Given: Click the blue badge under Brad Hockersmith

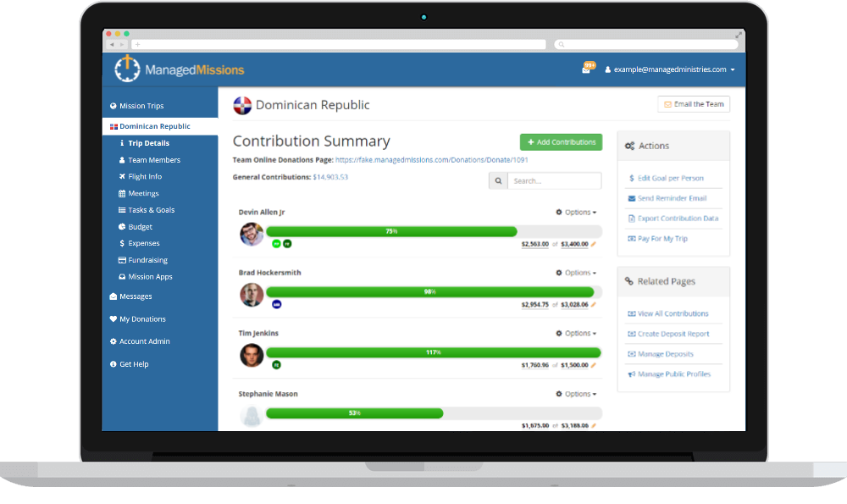Looking at the screenshot, I should 277,305.
